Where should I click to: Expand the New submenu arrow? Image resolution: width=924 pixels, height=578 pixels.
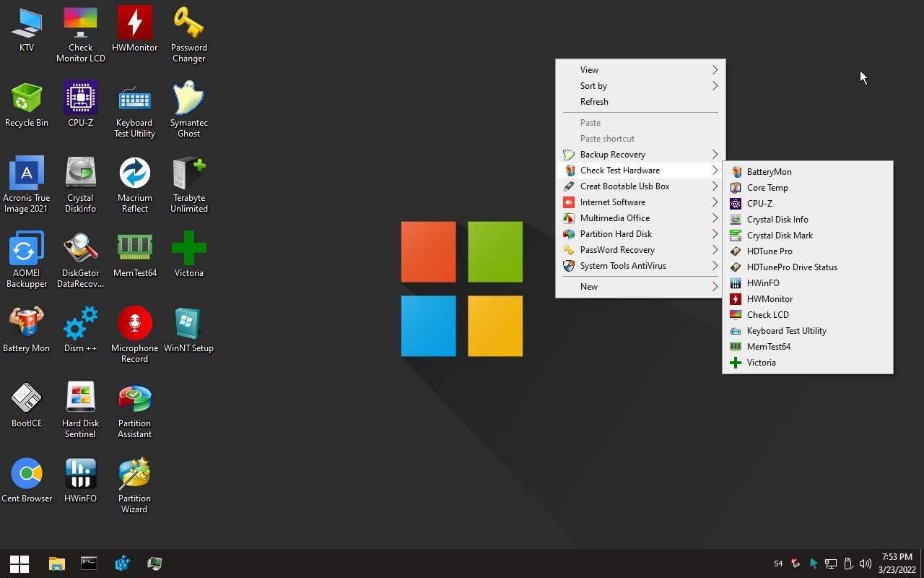pos(715,287)
